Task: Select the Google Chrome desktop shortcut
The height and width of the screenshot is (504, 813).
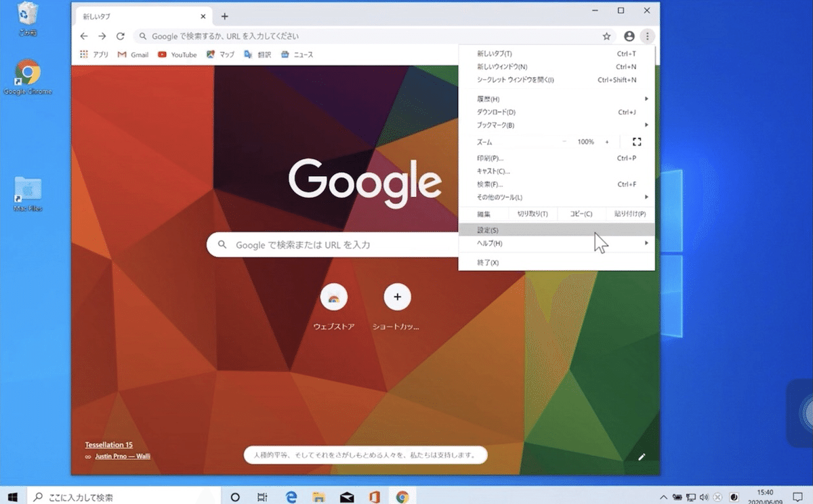Action: (x=28, y=77)
